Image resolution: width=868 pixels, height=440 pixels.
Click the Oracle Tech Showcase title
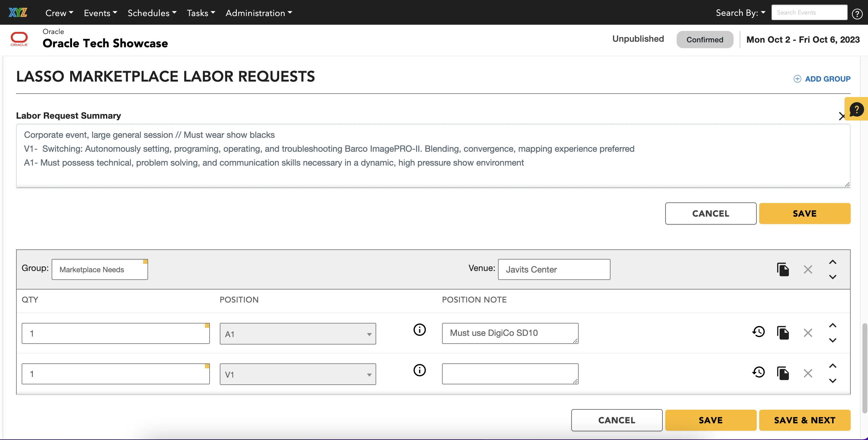click(x=105, y=43)
